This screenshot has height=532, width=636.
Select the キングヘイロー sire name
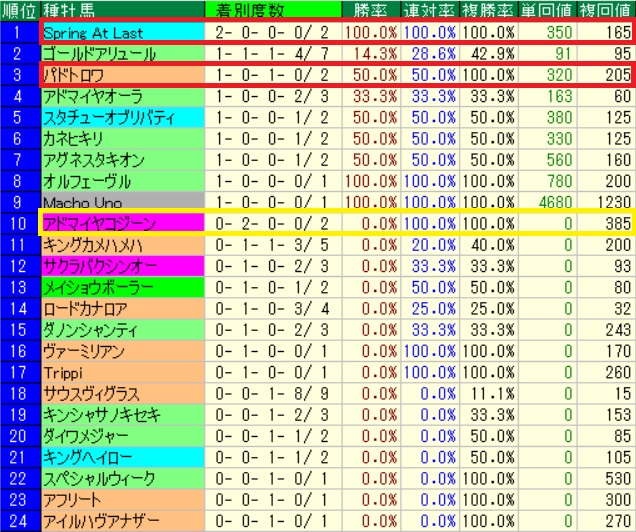tap(88, 457)
